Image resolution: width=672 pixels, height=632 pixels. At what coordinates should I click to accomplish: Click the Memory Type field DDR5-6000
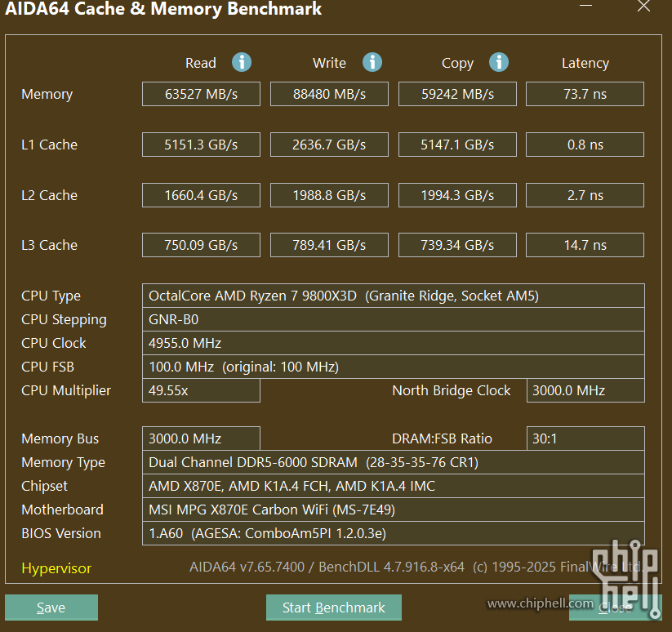coord(394,462)
